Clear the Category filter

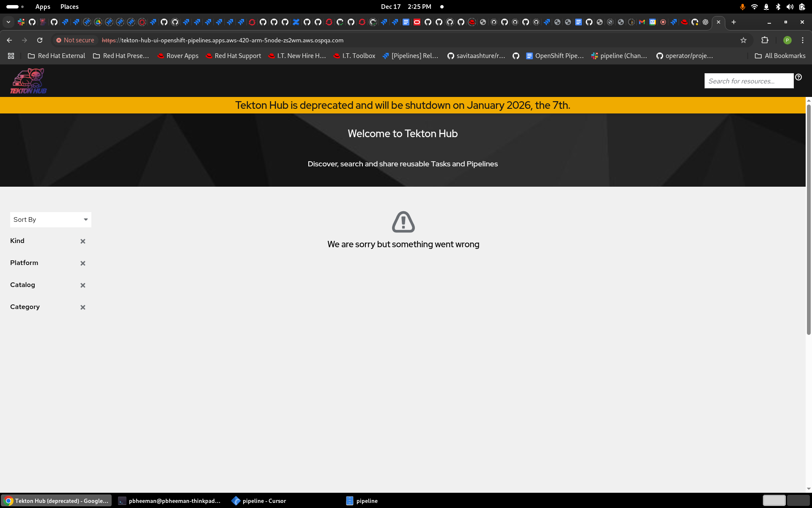(x=83, y=307)
